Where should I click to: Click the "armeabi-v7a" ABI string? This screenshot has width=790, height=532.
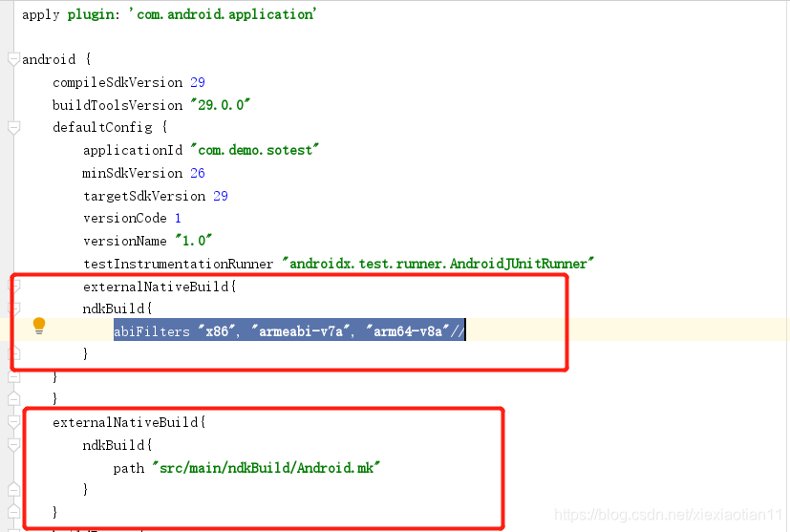301,331
